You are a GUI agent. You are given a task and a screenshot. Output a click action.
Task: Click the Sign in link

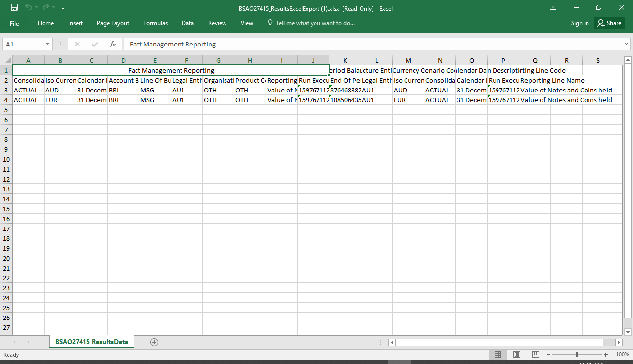click(x=579, y=23)
